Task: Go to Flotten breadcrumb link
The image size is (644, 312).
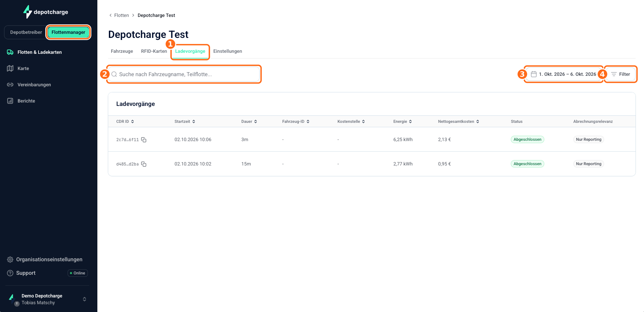Action: pos(121,15)
